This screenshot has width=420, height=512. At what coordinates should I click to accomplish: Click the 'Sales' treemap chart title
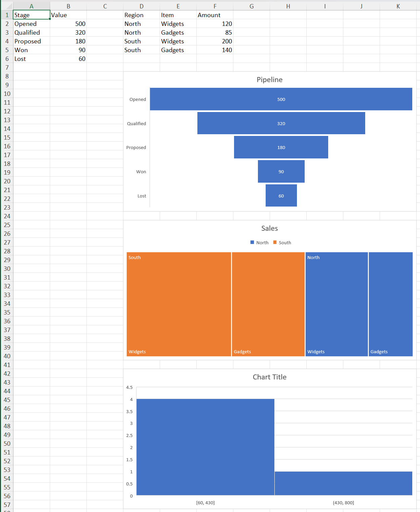270,228
